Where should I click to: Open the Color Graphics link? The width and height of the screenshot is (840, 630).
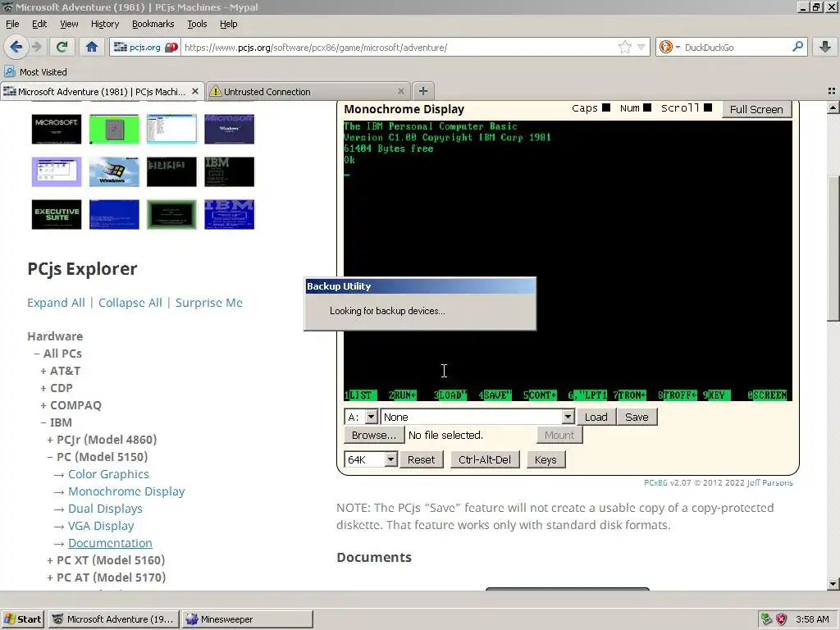108,474
